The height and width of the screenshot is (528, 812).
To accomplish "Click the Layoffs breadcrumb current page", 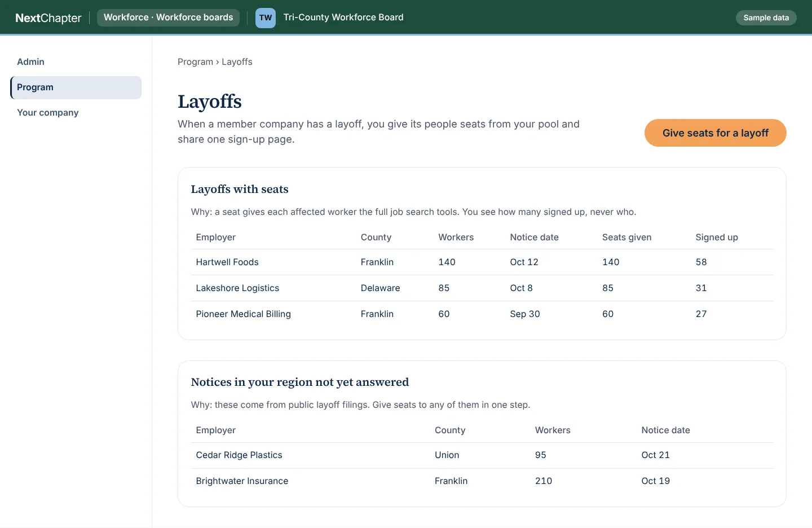I will tap(237, 61).
